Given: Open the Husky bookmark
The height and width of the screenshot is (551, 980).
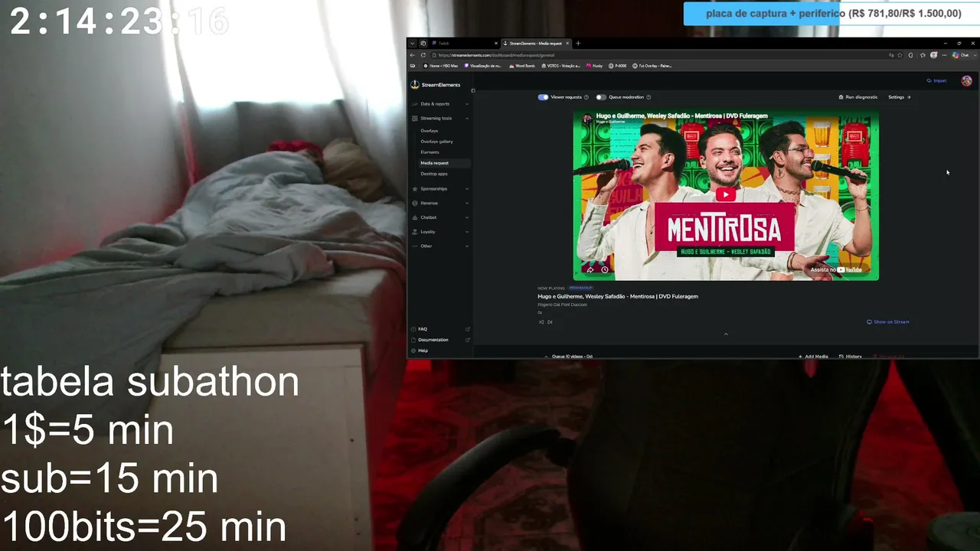Looking at the screenshot, I should click(595, 66).
